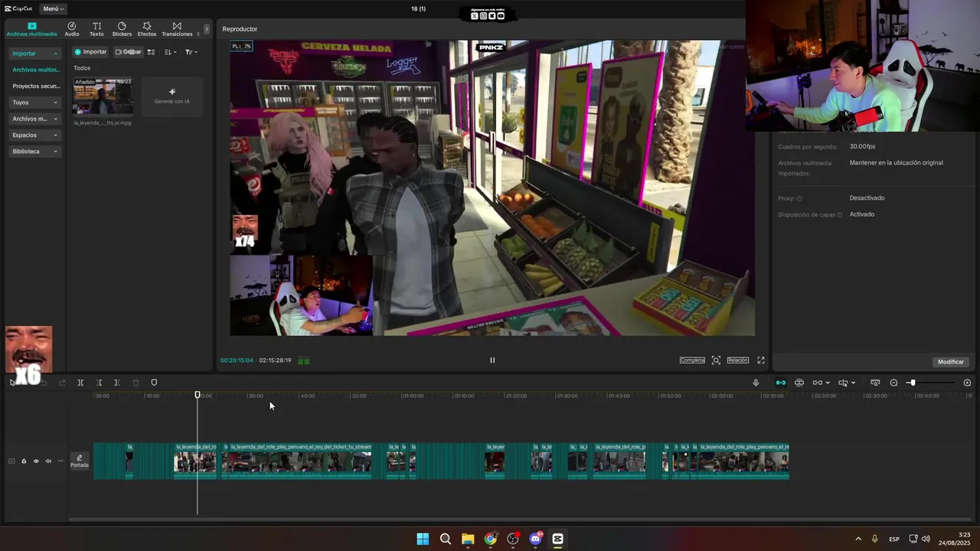Image resolution: width=980 pixels, height=551 pixels.
Task: Switch to the Efectos tab
Action: pos(147,29)
